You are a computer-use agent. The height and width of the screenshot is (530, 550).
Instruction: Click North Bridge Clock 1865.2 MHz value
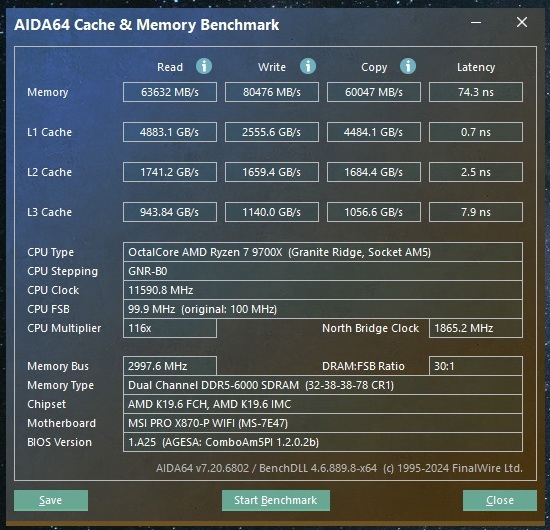(476, 328)
